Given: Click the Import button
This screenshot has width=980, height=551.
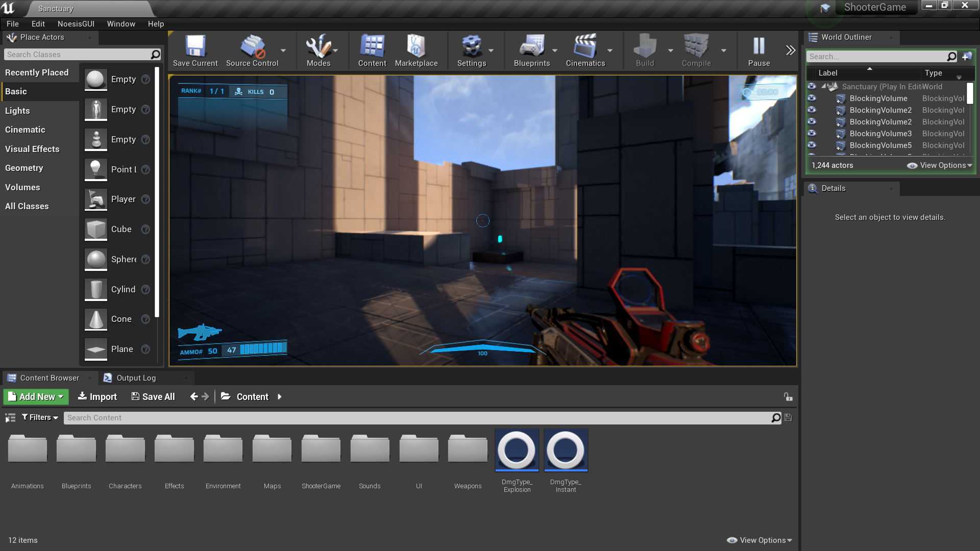Looking at the screenshot, I should tap(97, 397).
